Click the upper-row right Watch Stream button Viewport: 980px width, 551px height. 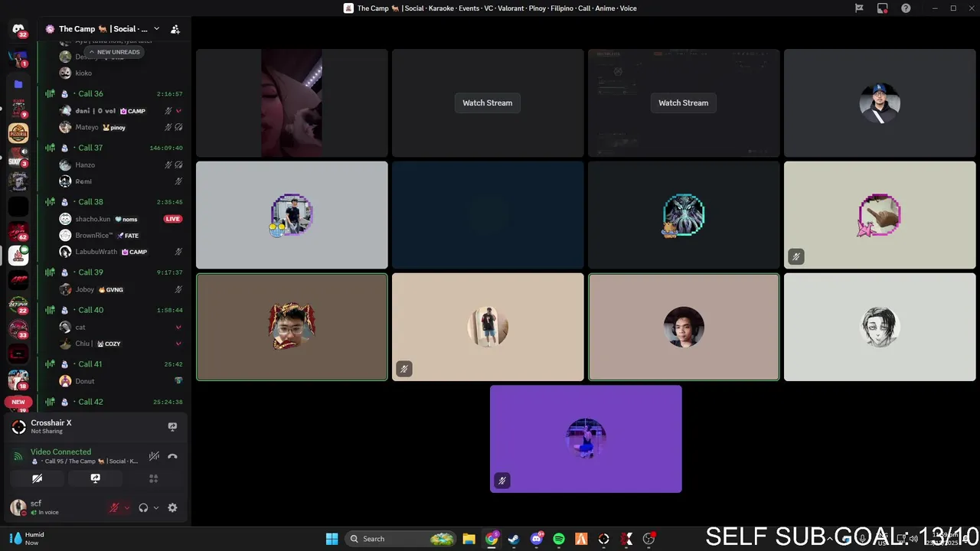click(x=683, y=103)
